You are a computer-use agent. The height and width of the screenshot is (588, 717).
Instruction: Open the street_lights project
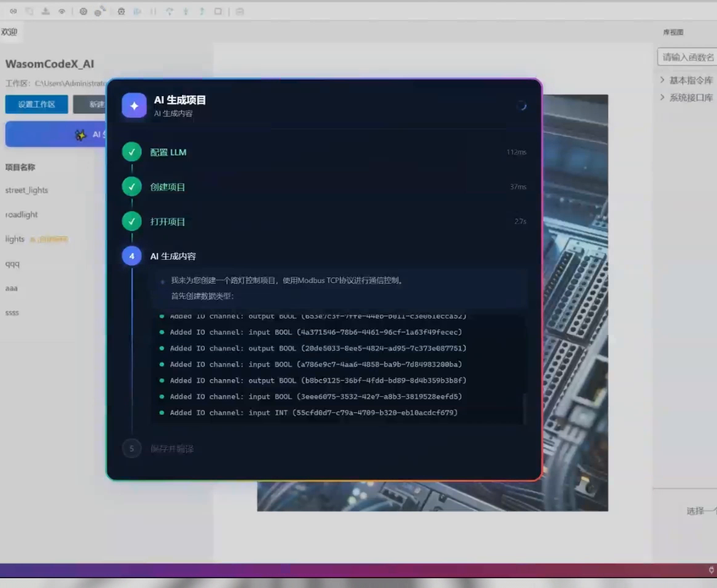[x=26, y=190]
